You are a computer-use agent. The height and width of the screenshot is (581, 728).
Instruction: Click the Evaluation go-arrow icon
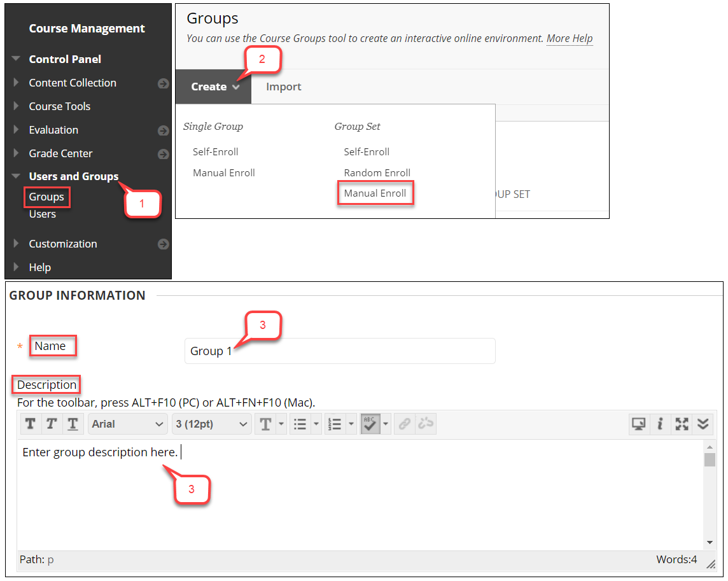click(x=163, y=131)
